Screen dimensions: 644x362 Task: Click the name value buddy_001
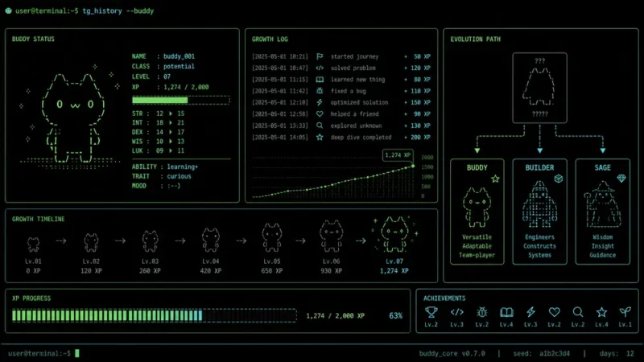[179, 56]
